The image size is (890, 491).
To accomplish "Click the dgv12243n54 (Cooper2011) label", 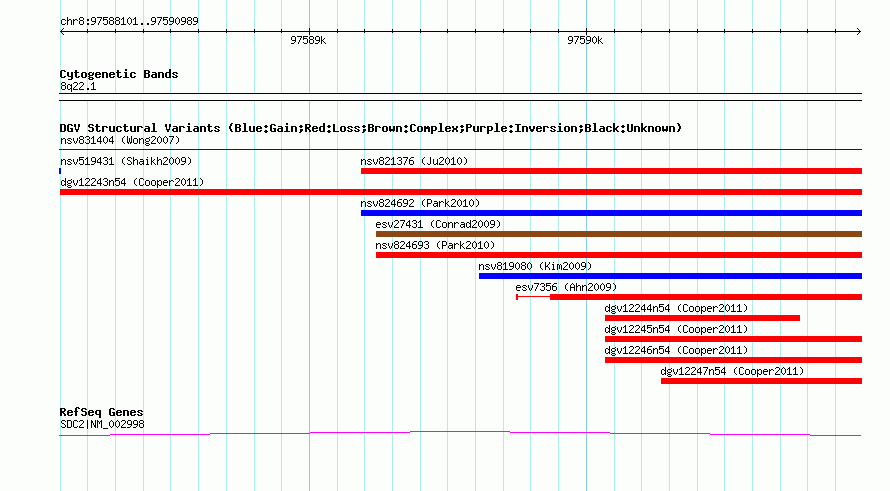I will point(132,182).
